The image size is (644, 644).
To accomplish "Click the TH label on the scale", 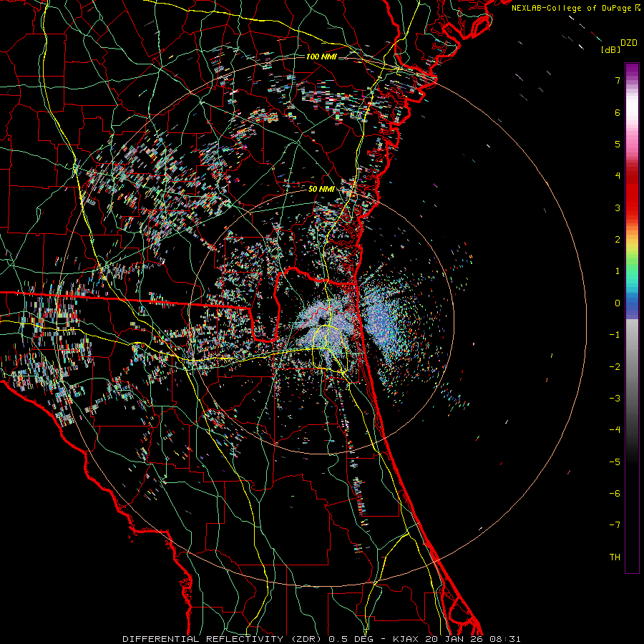I will (x=615, y=557).
